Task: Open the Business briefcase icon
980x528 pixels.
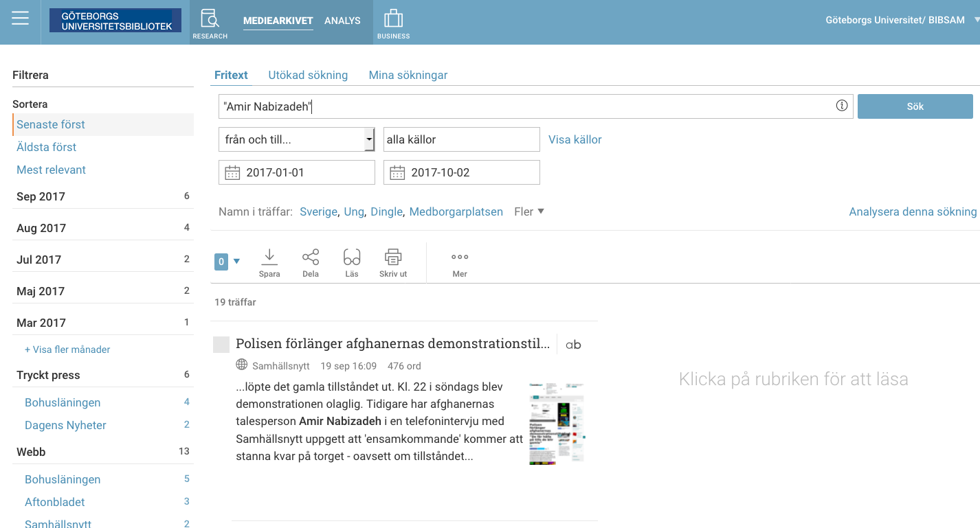Action: (x=393, y=19)
